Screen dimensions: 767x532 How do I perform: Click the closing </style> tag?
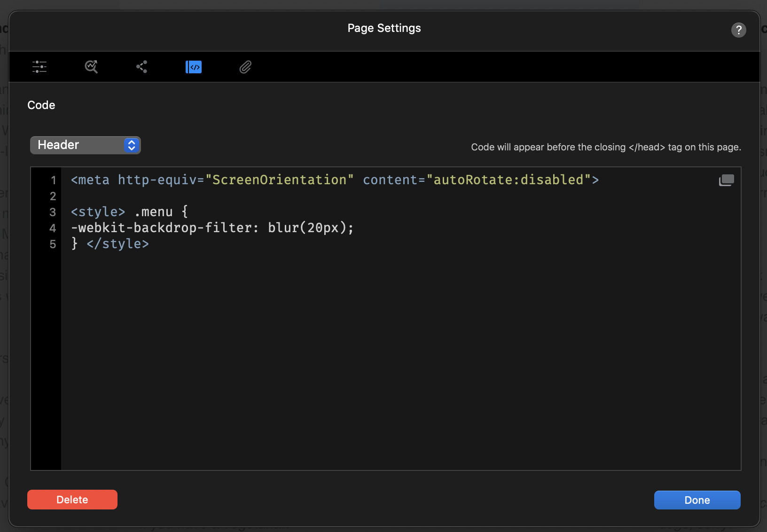pyautogui.click(x=117, y=244)
